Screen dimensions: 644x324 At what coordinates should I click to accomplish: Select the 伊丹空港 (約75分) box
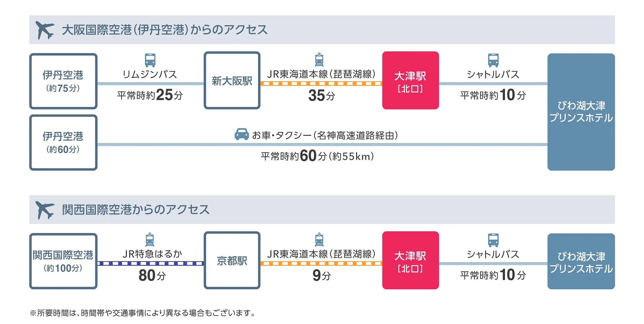tap(63, 81)
